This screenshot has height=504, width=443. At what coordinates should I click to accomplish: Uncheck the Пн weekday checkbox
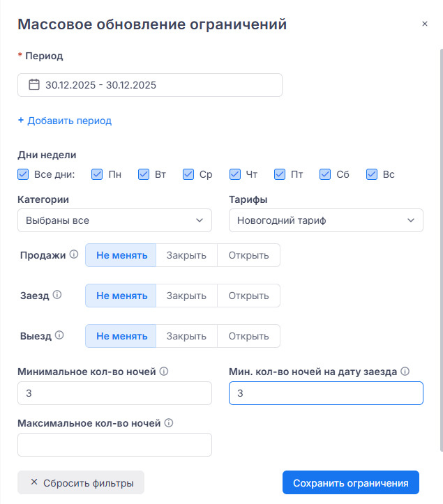tap(98, 174)
